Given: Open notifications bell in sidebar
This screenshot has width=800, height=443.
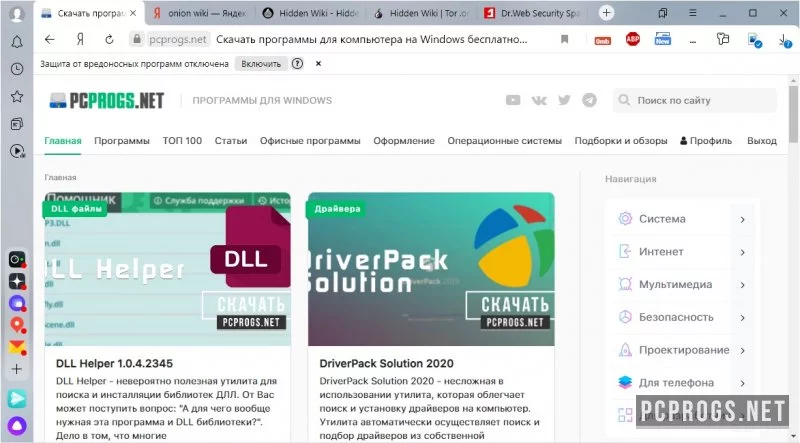Looking at the screenshot, I should [17, 42].
